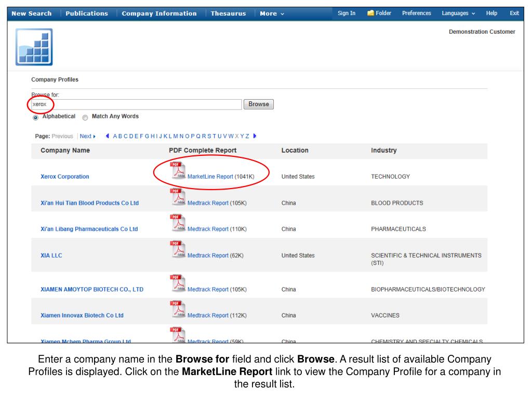Go to the Thesaurus menu
This screenshot has height=399, width=532.
pos(228,14)
